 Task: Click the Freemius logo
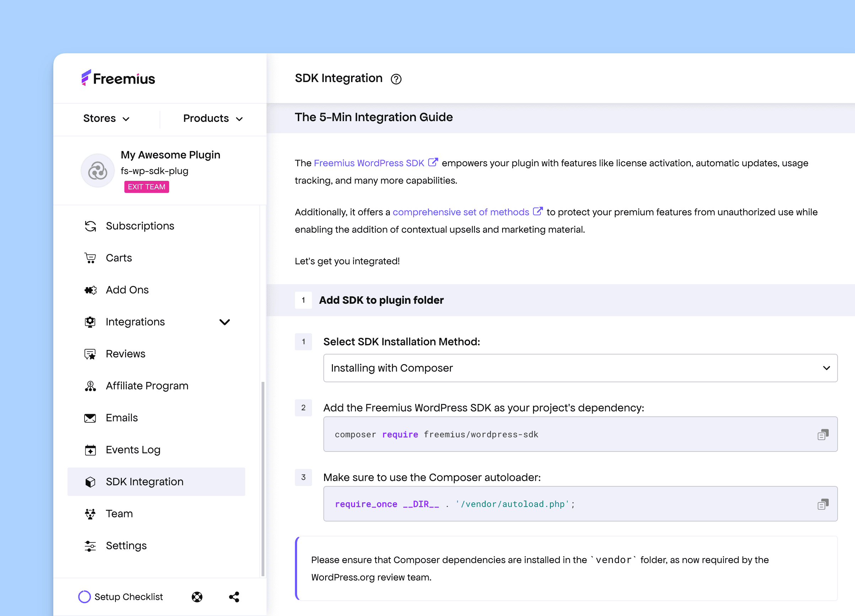(x=118, y=79)
